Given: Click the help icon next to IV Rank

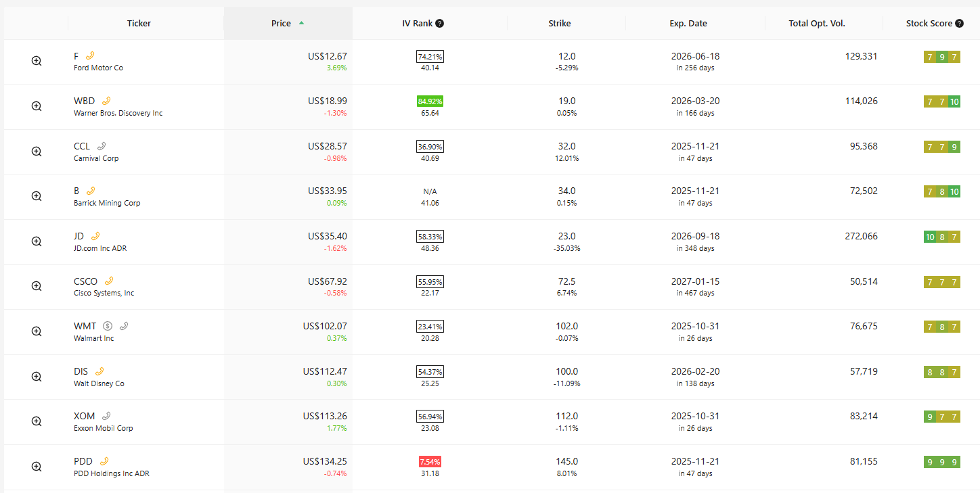Looking at the screenshot, I should point(440,24).
